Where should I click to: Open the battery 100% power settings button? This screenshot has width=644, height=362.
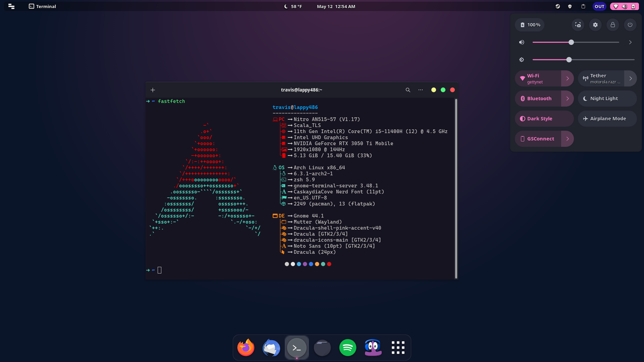[530, 25]
